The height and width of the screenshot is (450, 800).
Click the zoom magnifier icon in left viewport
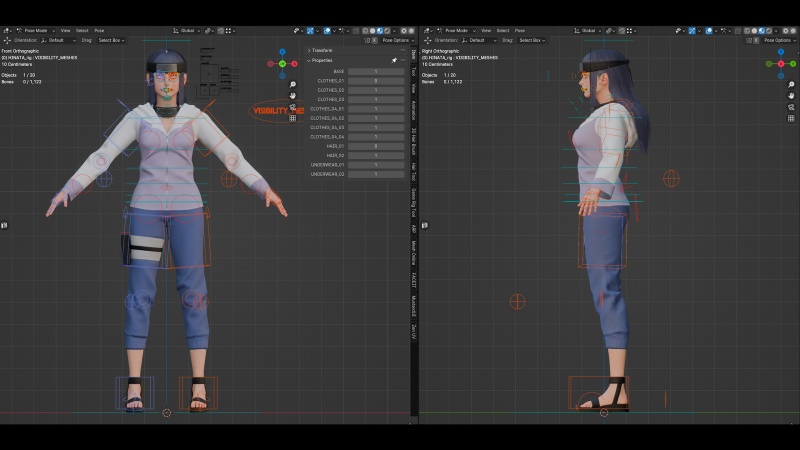coord(292,85)
